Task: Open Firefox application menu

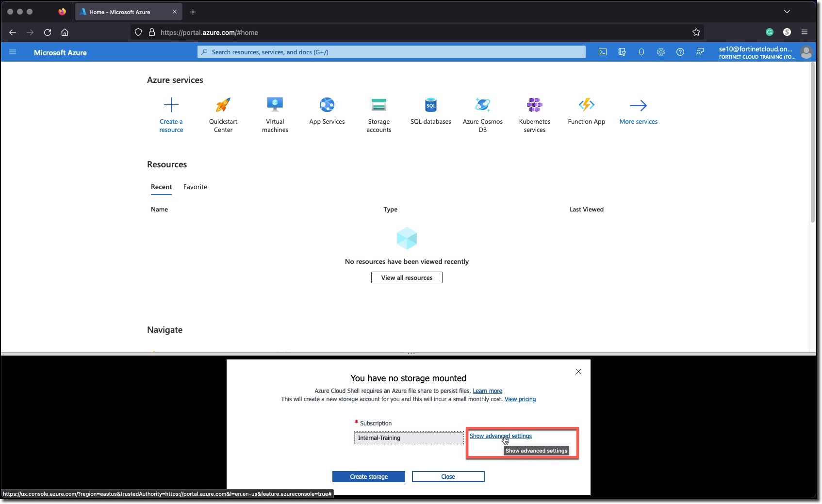Action: point(805,32)
